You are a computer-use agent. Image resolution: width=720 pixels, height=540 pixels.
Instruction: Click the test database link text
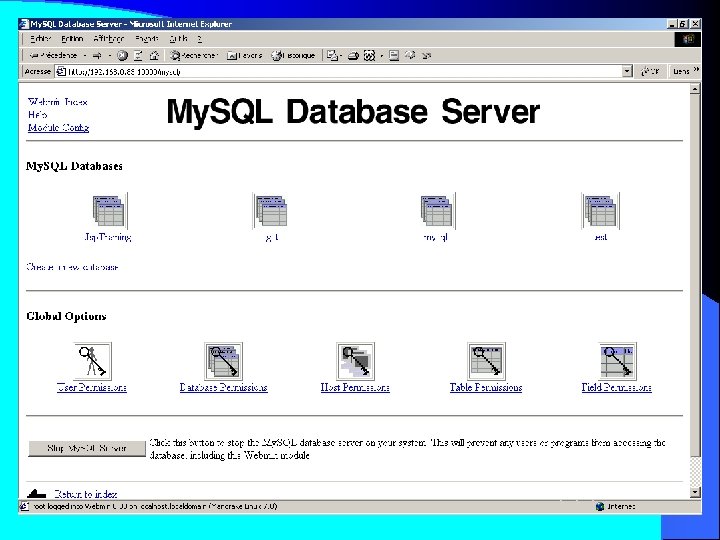pos(600,237)
